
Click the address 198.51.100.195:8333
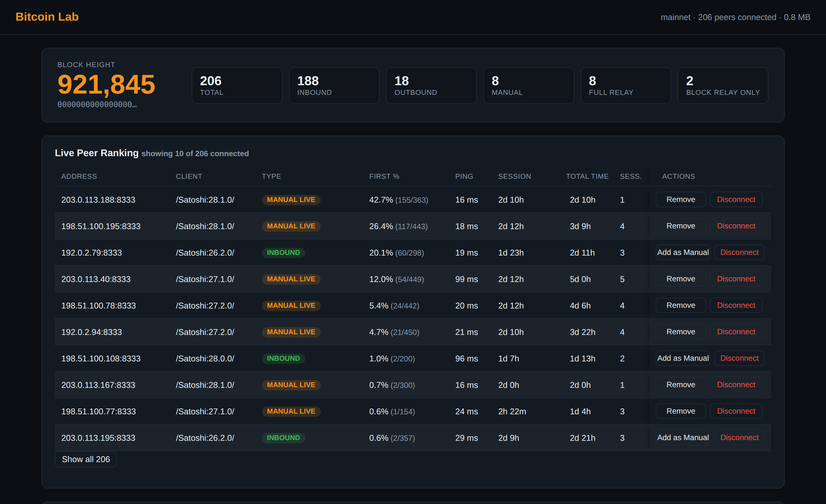point(101,226)
